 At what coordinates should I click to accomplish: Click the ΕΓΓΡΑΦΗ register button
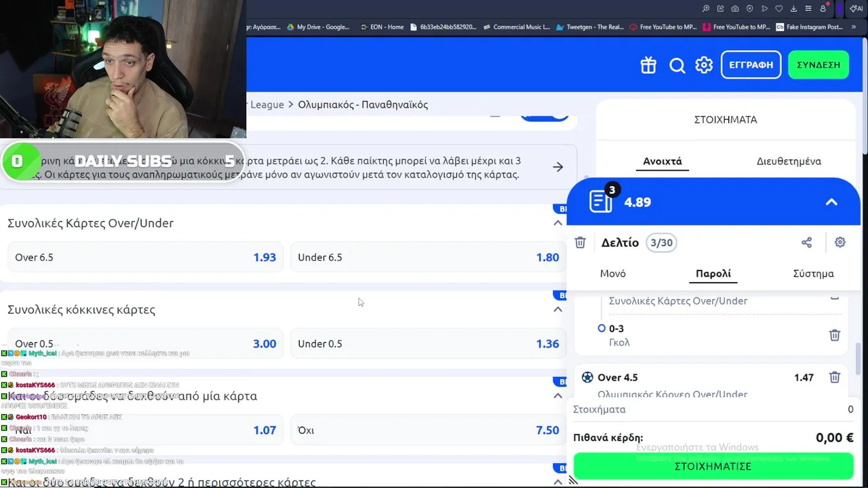[x=751, y=65]
